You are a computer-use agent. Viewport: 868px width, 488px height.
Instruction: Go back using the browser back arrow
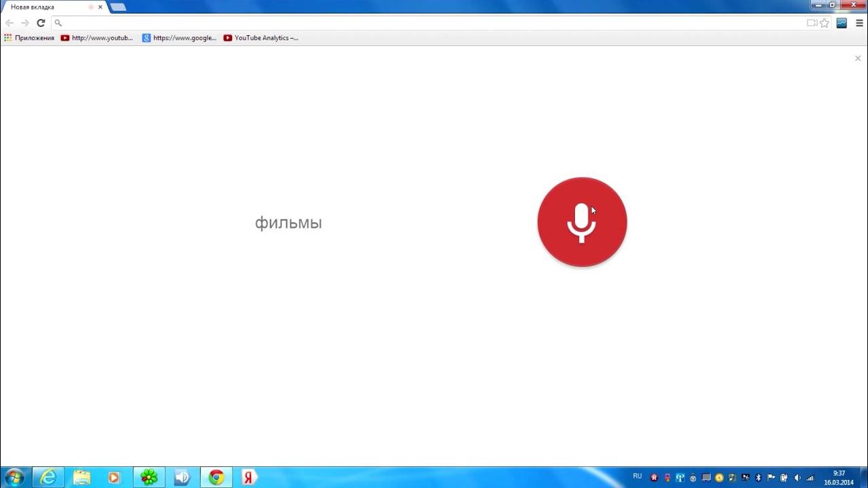[x=9, y=23]
